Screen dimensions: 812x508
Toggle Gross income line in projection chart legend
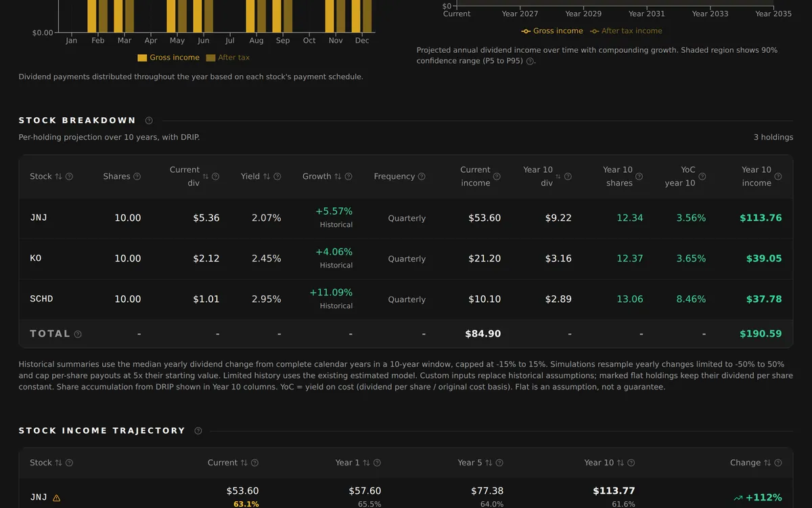click(x=552, y=31)
